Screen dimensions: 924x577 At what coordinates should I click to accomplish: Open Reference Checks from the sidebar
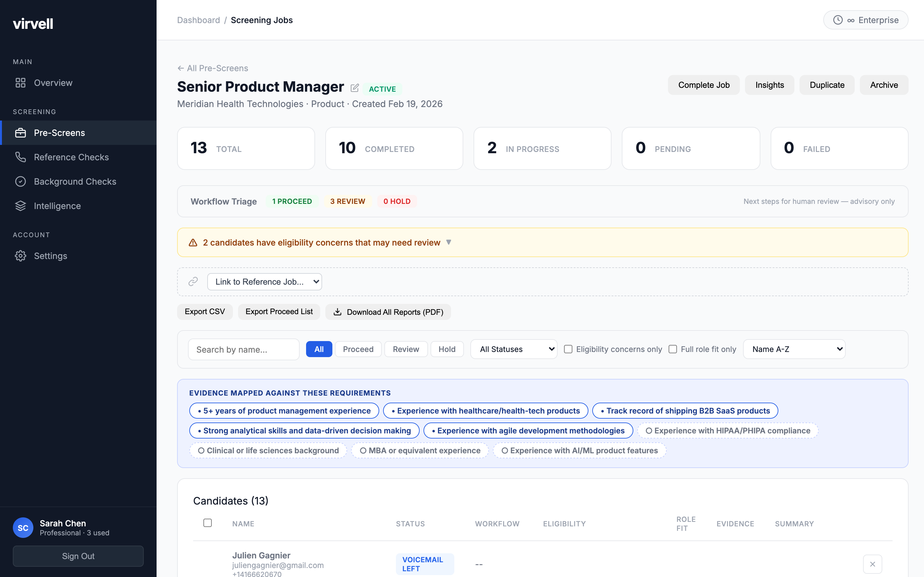(x=71, y=157)
